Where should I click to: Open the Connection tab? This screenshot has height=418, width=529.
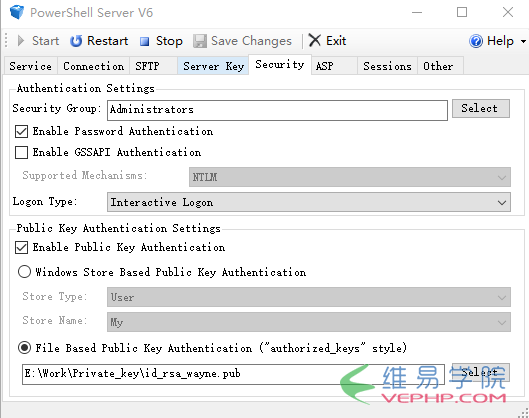[x=93, y=66]
